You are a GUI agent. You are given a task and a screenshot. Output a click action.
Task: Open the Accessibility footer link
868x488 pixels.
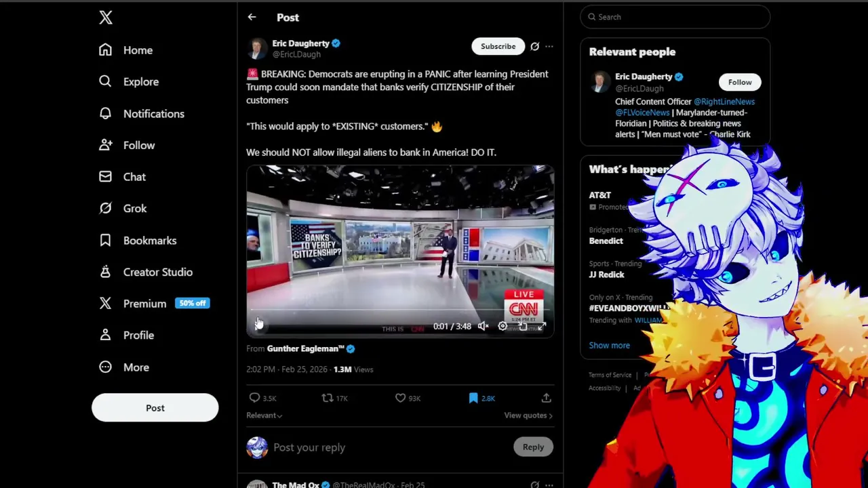coord(604,388)
